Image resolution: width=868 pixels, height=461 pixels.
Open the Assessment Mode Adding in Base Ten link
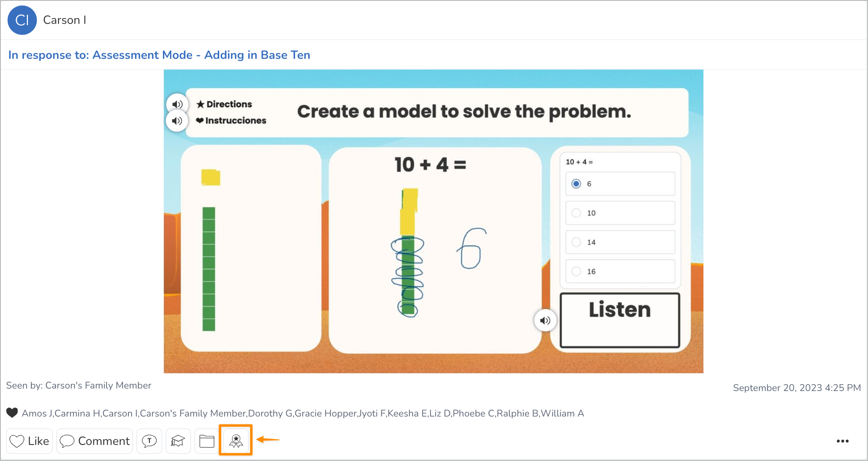click(x=159, y=55)
